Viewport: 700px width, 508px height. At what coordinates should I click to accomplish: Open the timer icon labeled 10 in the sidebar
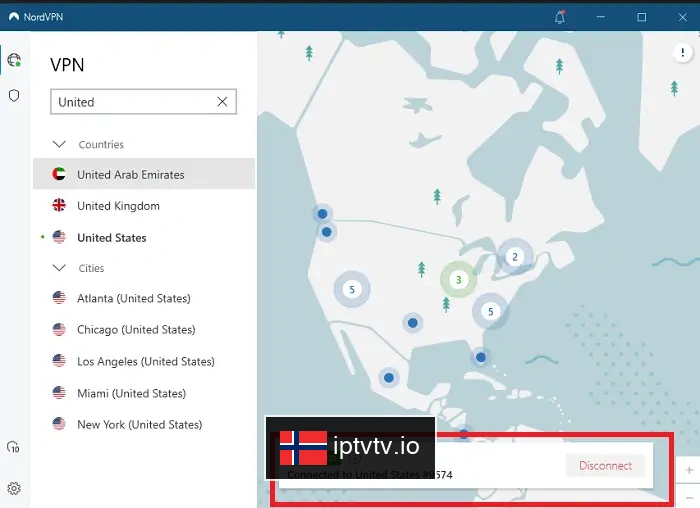(13, 447)
